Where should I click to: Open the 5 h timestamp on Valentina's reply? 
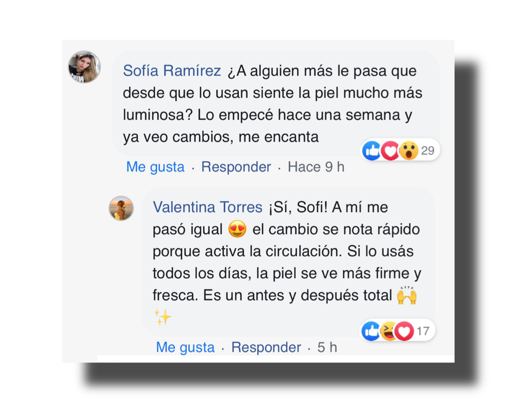pos(327,347)
